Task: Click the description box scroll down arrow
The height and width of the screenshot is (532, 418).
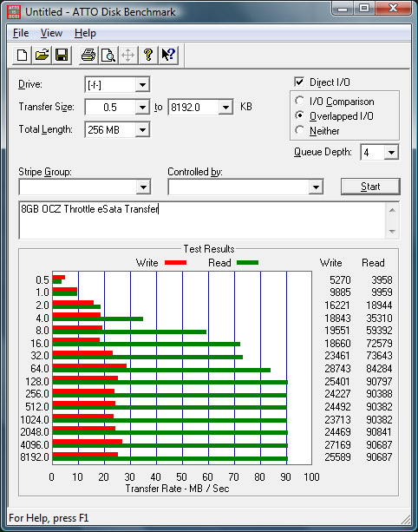Action: point(392,232)
